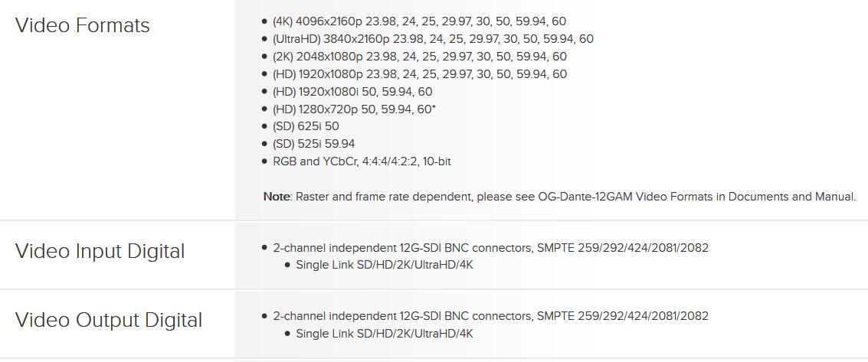This screenshot has height=362, width=868.
Task: Click the Video Formats section heading
Action: pyautogui.click(x=83, y=25)
